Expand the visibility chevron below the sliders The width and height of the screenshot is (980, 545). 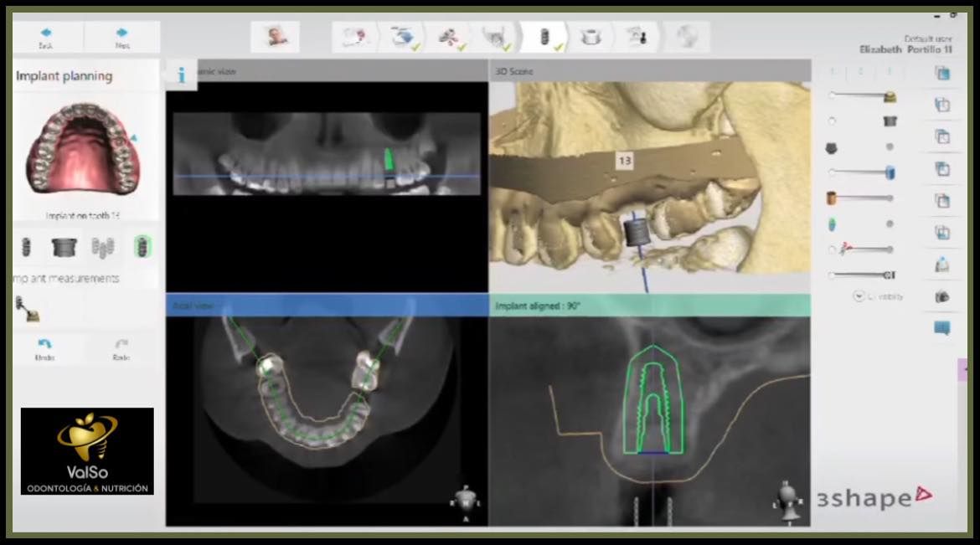(859, 296)
